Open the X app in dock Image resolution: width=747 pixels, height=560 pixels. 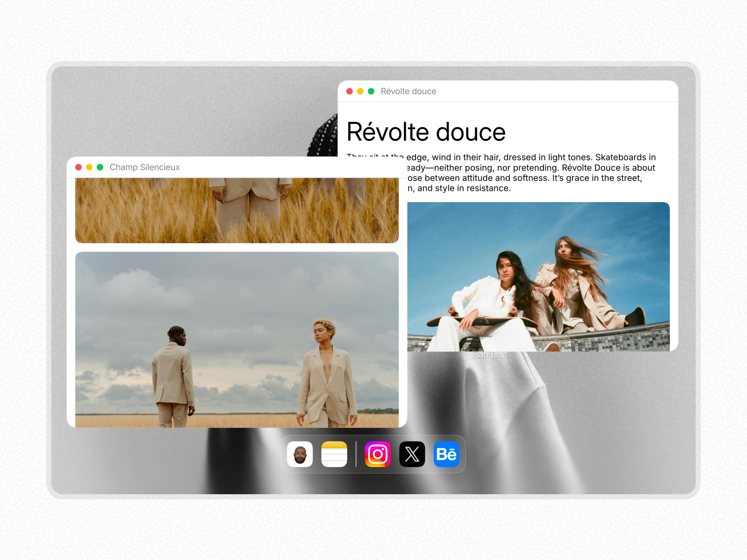click(412, 454)
